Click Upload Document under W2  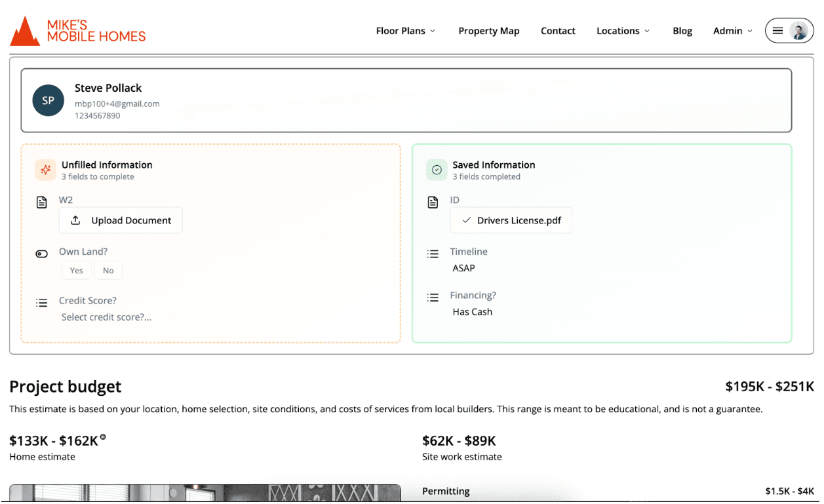[x=121, y=220]
